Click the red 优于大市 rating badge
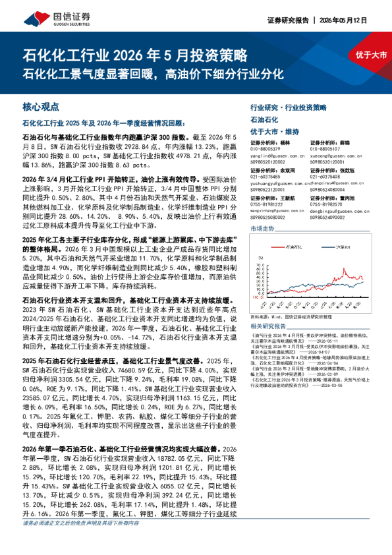Viewport: 392px width, 555px height. [x=371, y=55]
